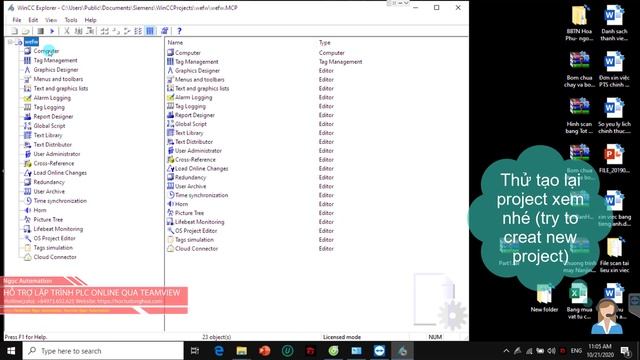The width and height of the screenshot is (640, 360).
Task: Click Time synchronization clock icon in tree
Action: (x=27, y=201)
